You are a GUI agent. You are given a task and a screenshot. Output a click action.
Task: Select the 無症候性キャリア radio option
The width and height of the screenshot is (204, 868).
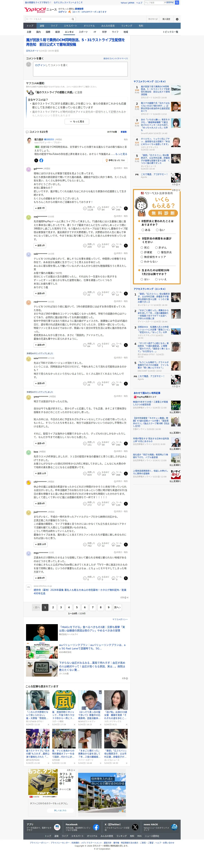[142, 257]
